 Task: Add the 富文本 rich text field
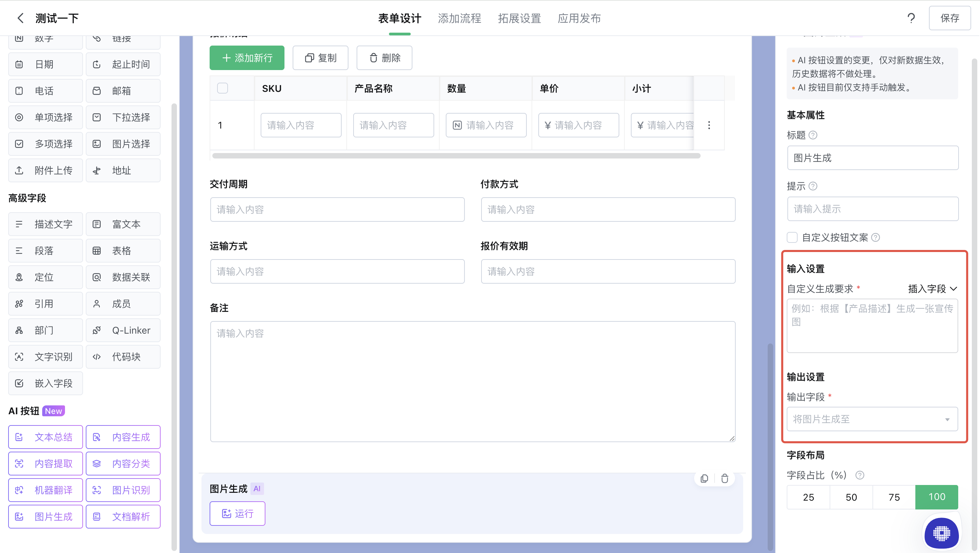click(123, 224)
